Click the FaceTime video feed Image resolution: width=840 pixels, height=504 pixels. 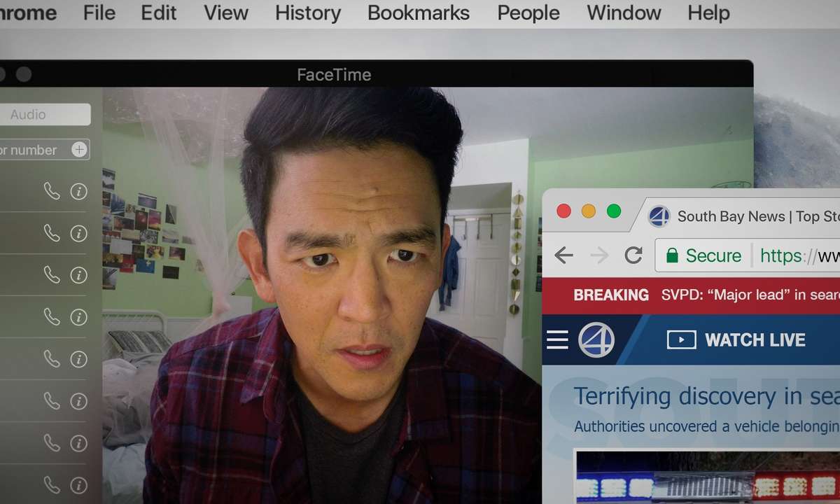[322, 294]
